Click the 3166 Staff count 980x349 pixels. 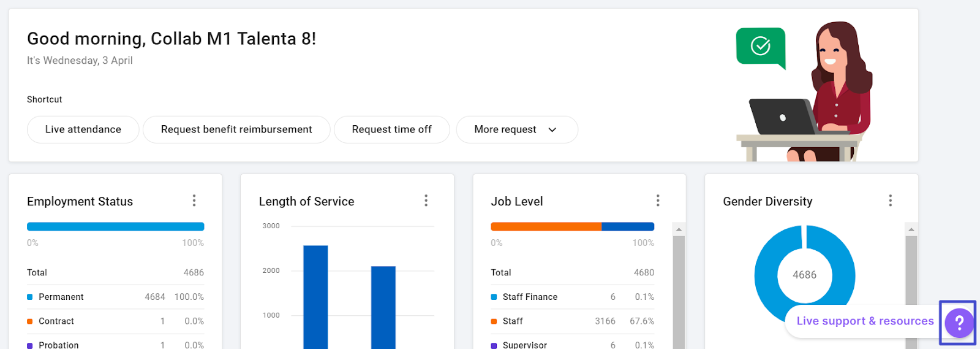click(605, 321)
